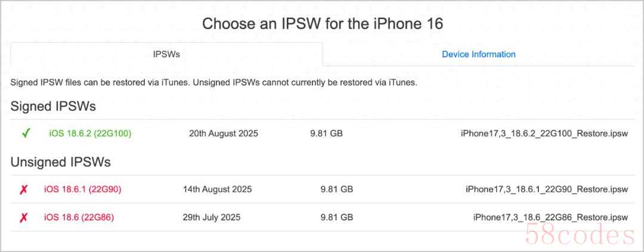This screenshot has width=644, height=252.
Task: Click the Signed IPSWs section heading
Action: pos(53,106)
